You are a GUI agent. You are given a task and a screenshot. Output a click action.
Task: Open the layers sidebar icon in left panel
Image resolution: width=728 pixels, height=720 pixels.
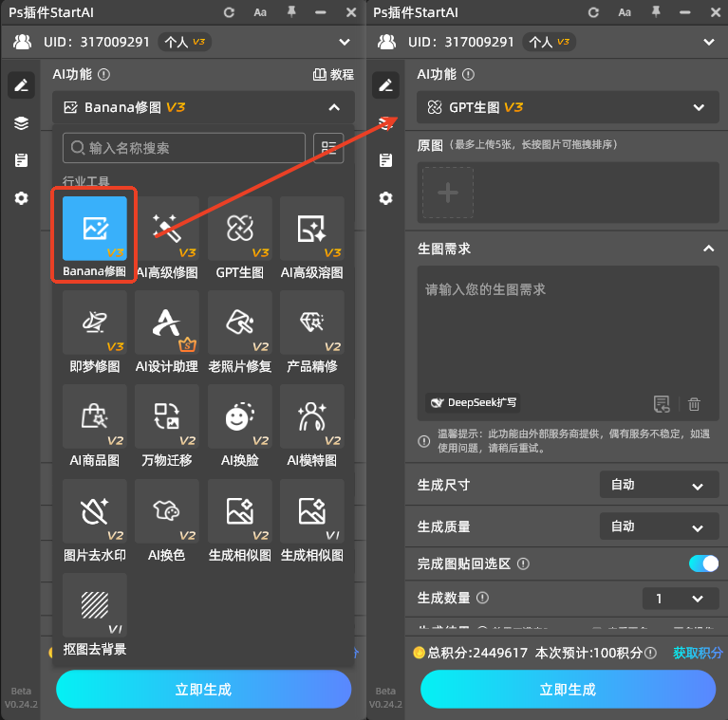pos(22,123)
